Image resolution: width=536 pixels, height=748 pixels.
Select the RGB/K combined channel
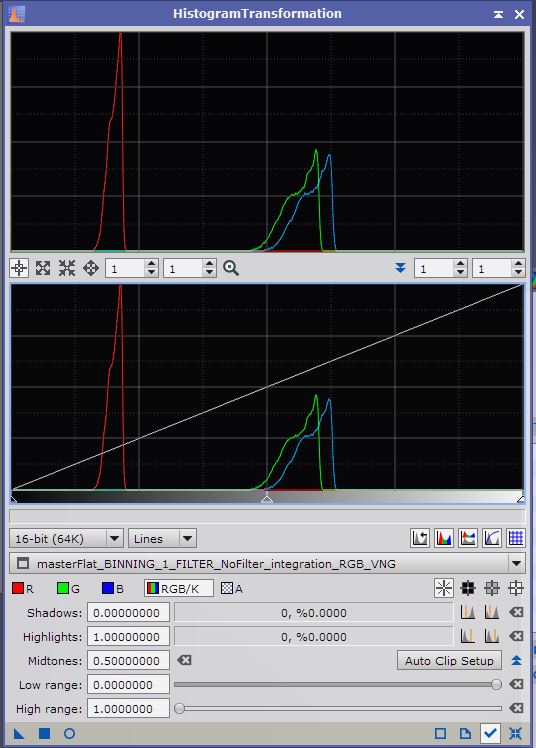[179, 589]
